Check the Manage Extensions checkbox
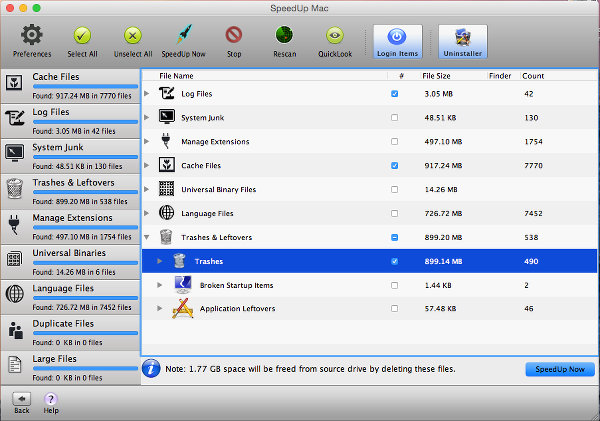600x421 pixels. pyautogui.click(x=395, y=142)
